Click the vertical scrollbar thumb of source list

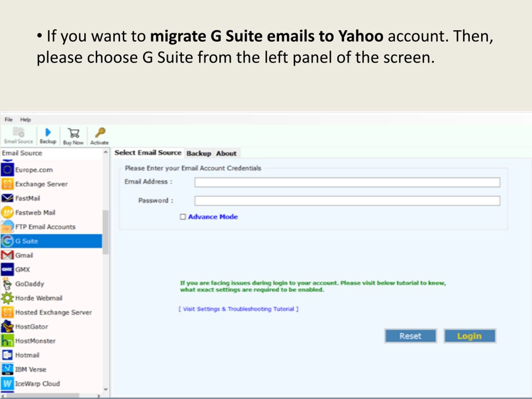pos(106,232)
